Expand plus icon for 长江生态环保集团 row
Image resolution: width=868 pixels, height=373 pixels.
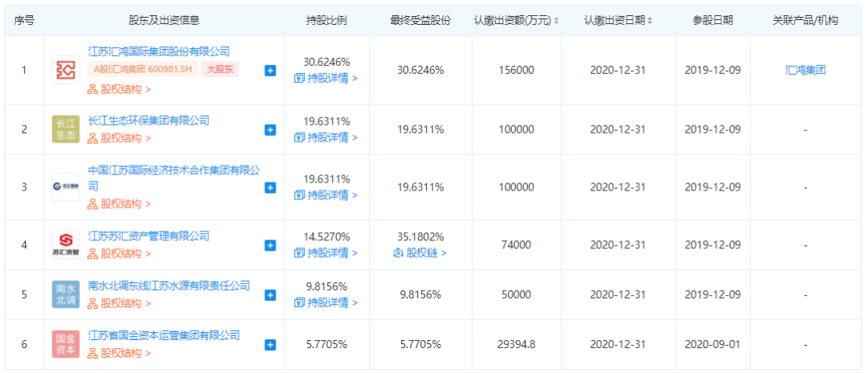coord(270,129)
